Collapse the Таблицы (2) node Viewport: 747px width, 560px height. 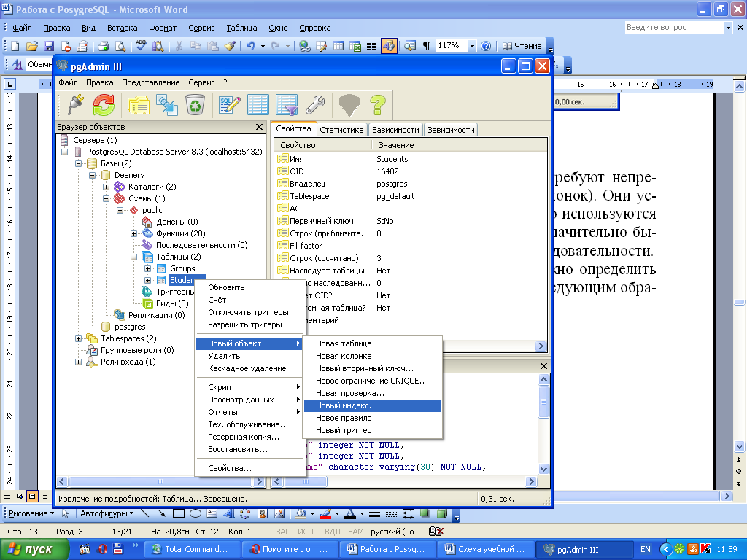tap(134, 257)
